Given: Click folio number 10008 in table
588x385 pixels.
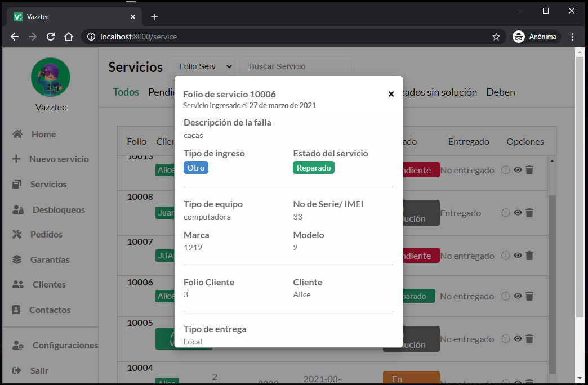Looking at the screenshot, I should [140, 197].
